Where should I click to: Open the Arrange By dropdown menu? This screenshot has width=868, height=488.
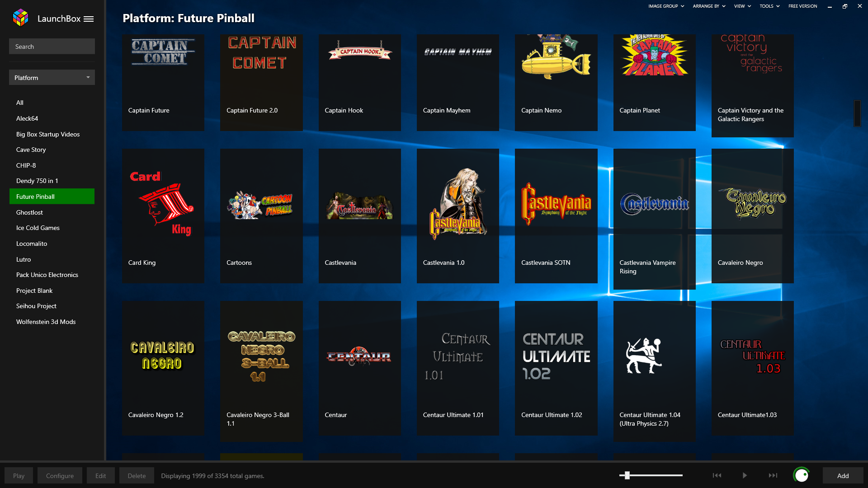pyautogui.click(x=709, y=6)
